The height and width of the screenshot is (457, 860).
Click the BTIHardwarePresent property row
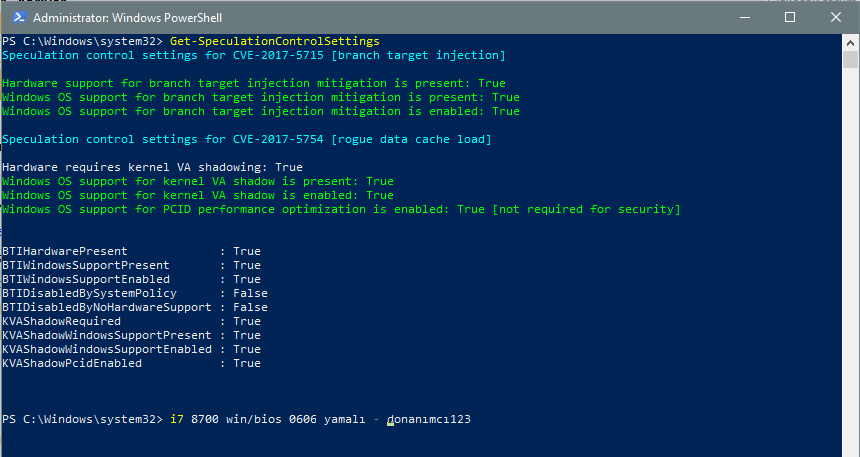(131, 251)
